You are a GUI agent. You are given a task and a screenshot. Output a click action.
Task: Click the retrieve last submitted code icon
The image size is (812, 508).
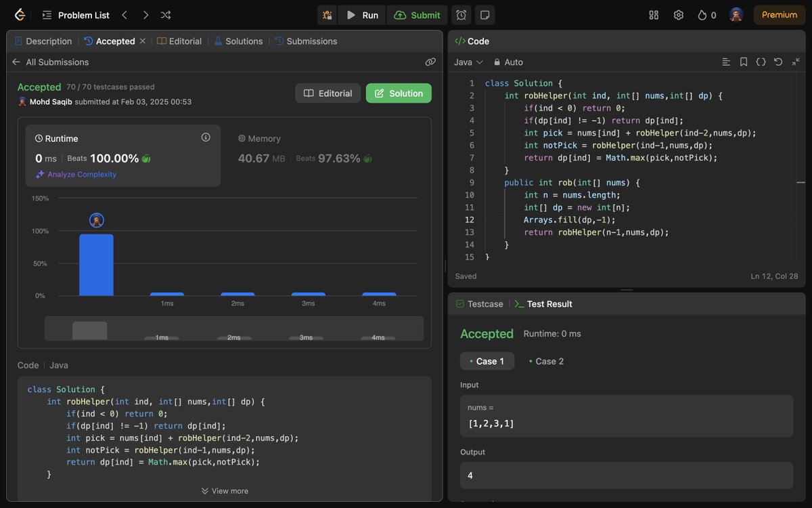point(777,62)
